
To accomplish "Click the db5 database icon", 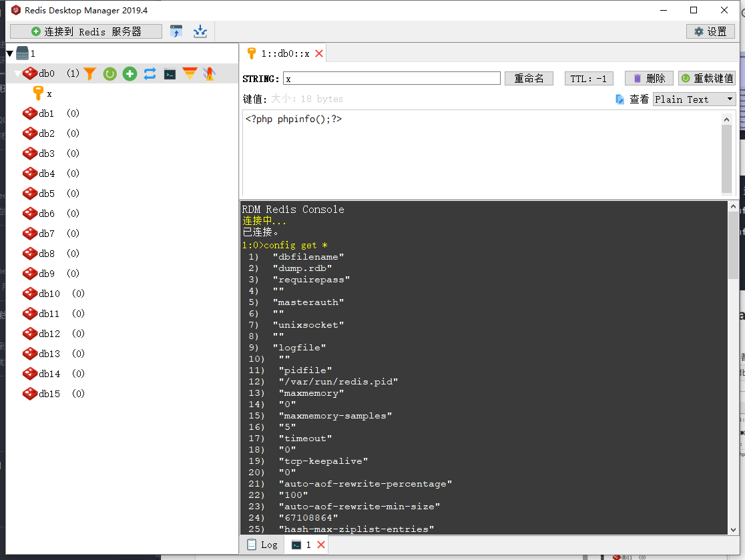I will (x=30, y=194).
